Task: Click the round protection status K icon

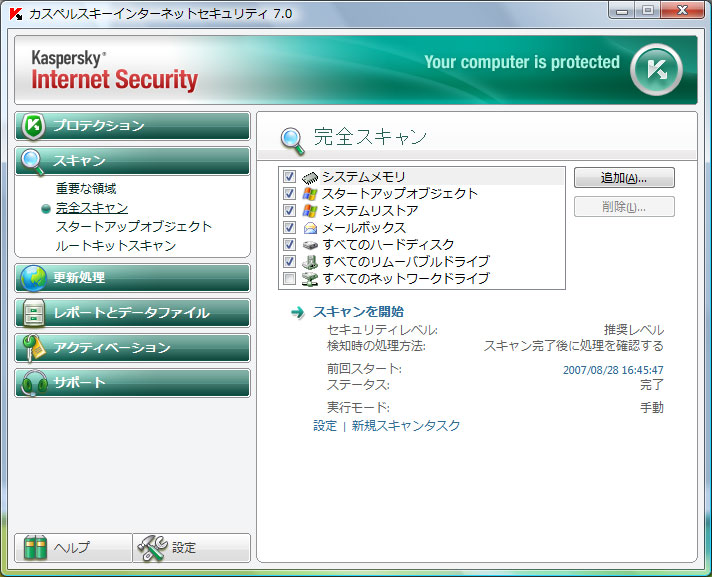Action: [x=656, y=70]
